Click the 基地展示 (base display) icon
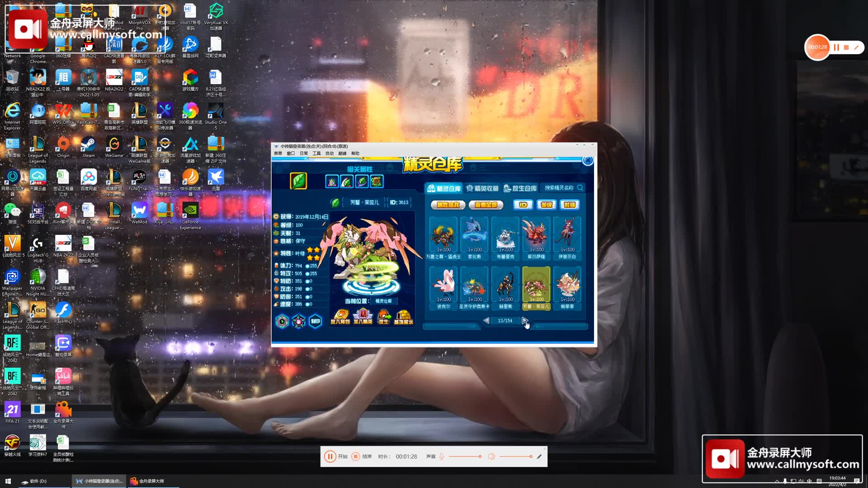Image resolution: width=868 pixels, height=488 pixels. tap(403, 316)
